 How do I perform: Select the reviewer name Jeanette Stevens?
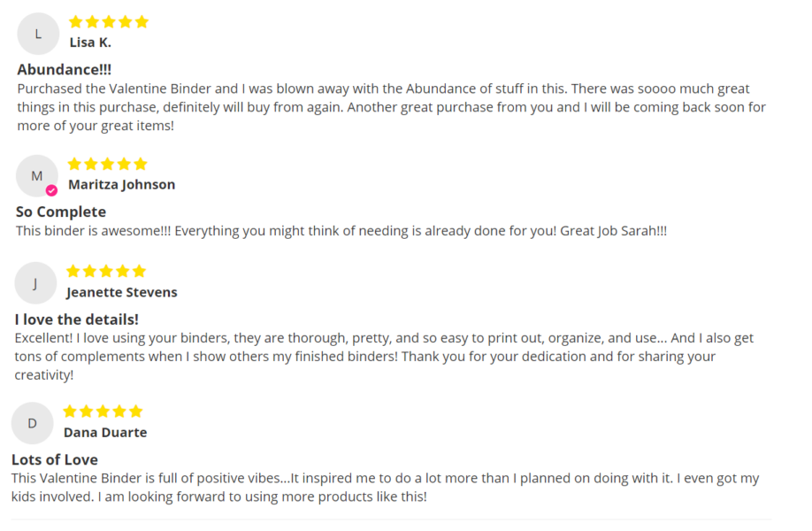(122, 292)
